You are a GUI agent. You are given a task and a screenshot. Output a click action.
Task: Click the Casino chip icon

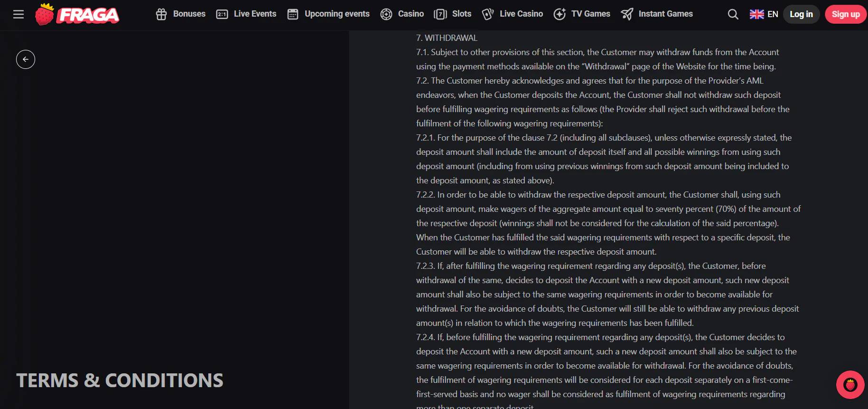[386, 14]
